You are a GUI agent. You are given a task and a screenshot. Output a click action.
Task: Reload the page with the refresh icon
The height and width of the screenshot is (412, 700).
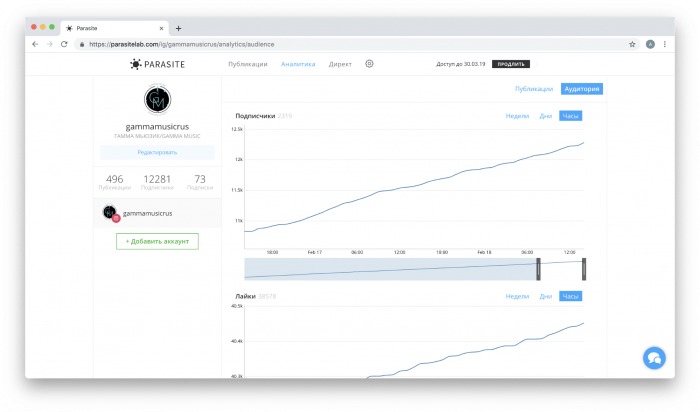pos(64,44)
